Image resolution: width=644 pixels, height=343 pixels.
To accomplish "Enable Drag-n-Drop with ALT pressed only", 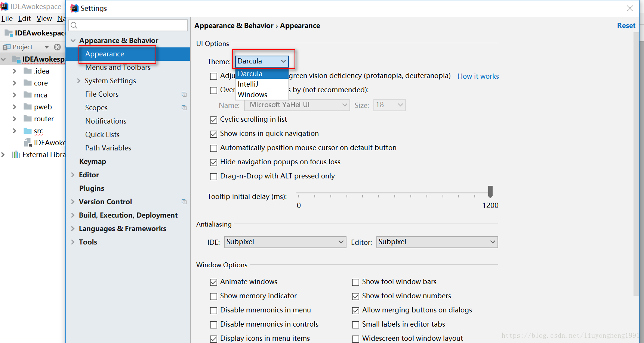I will click(213, 177).
